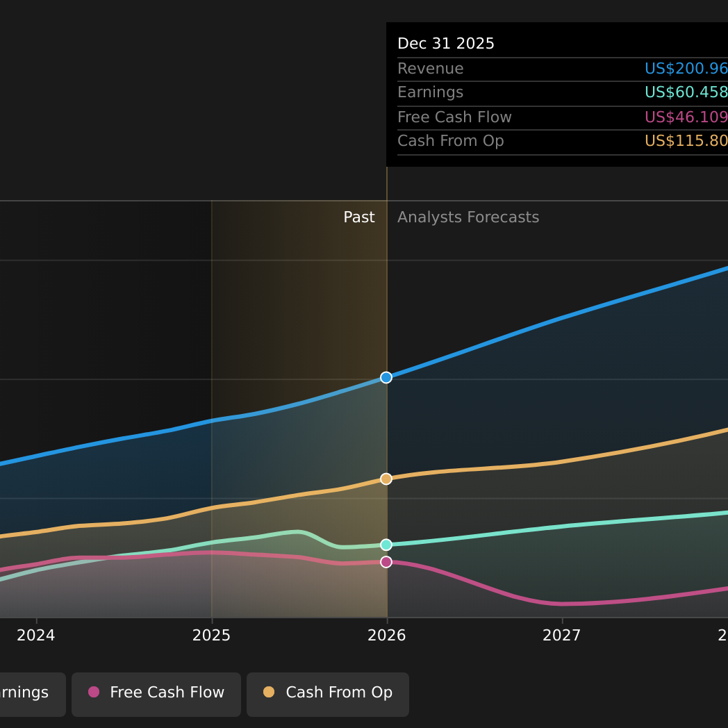Screen dimensions: 728x728
Task: Click the teal Earnings data point marker
Action: pyautogui.click(x=386, y=545)
